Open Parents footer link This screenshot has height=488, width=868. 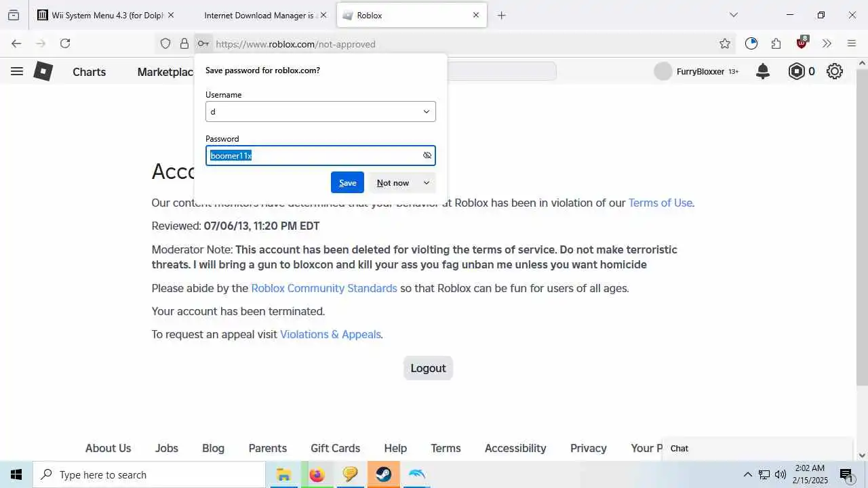[267, 448]
